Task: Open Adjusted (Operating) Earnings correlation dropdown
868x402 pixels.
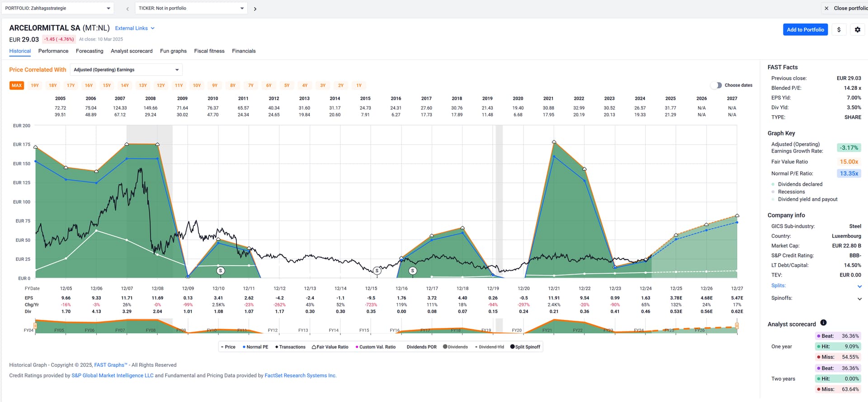Action: click(126, 70)
